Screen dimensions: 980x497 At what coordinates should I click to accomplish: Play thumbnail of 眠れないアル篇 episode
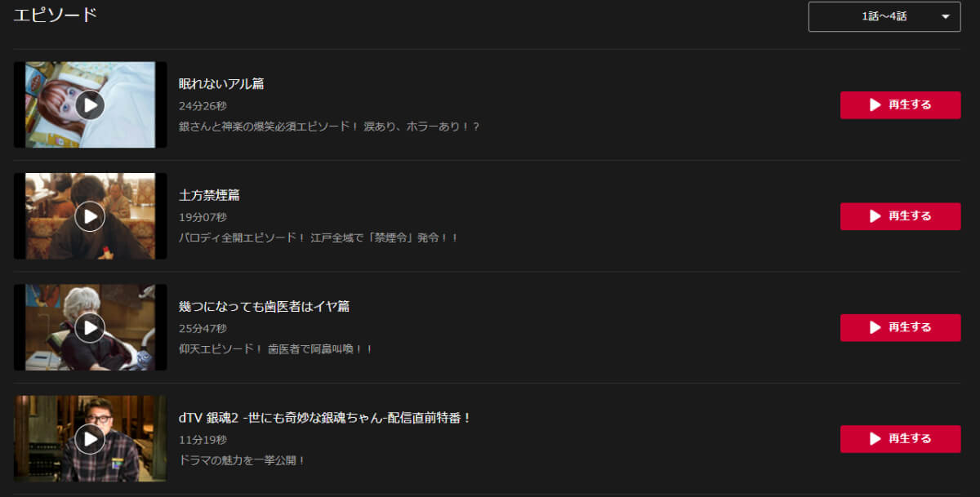(90, 104)
